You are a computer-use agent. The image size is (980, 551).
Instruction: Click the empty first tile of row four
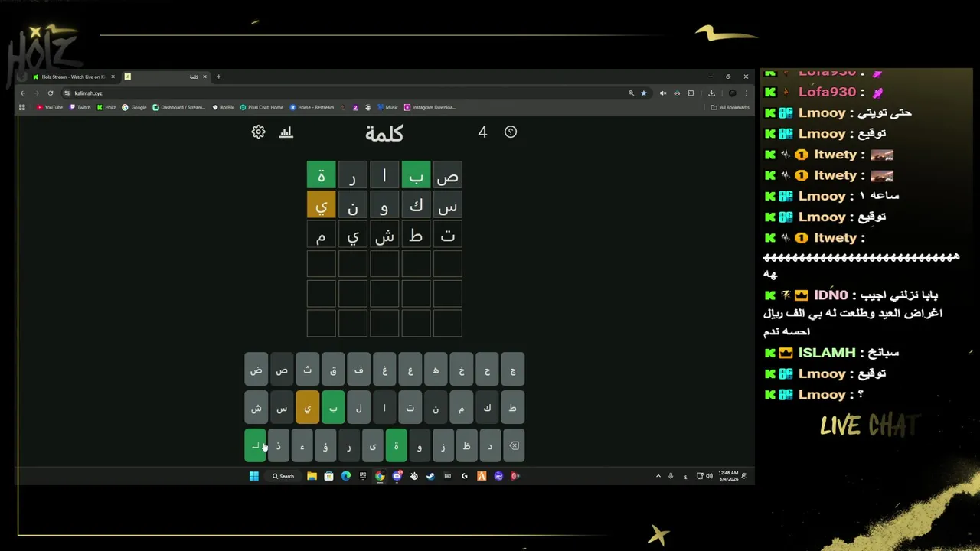tap(447, 264)
